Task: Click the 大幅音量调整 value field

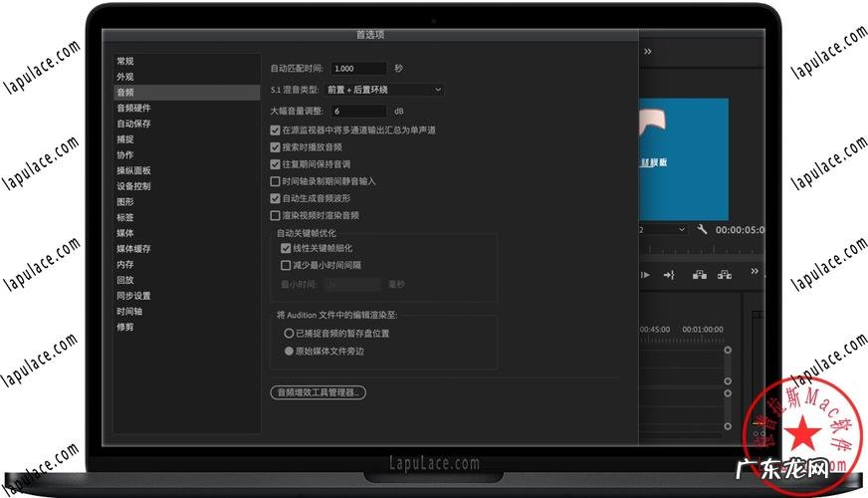Action: [358, 111]
